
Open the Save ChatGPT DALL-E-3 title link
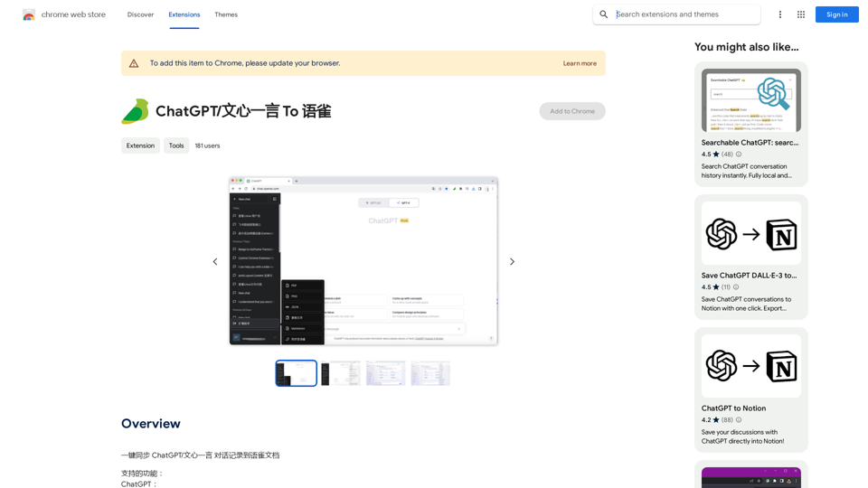click(749, 276)
